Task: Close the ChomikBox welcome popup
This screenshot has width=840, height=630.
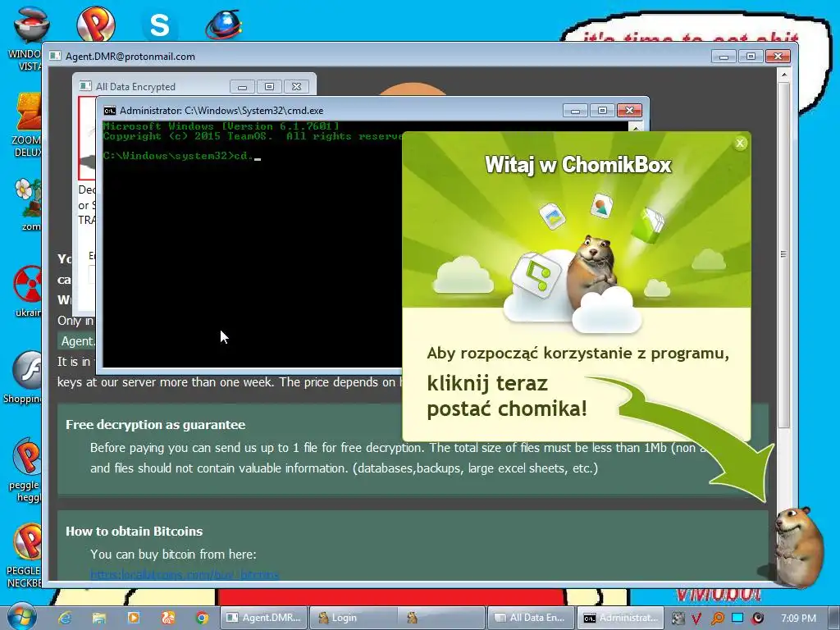Action: coord(740,143)
